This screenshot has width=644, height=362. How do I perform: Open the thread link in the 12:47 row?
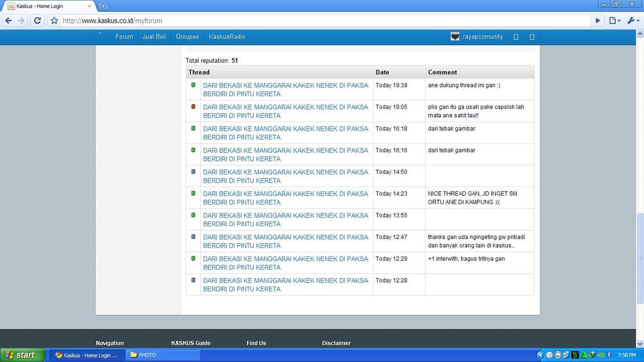pos(285,241)
